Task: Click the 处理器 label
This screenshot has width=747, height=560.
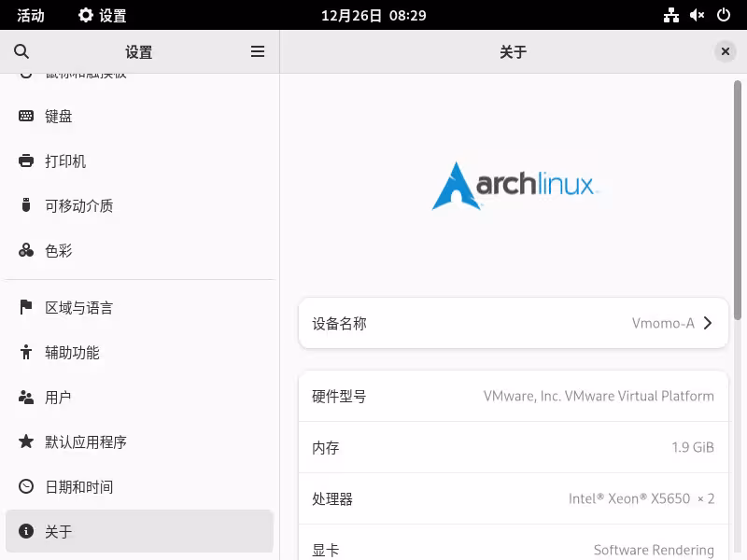Action: click(332, 498)
